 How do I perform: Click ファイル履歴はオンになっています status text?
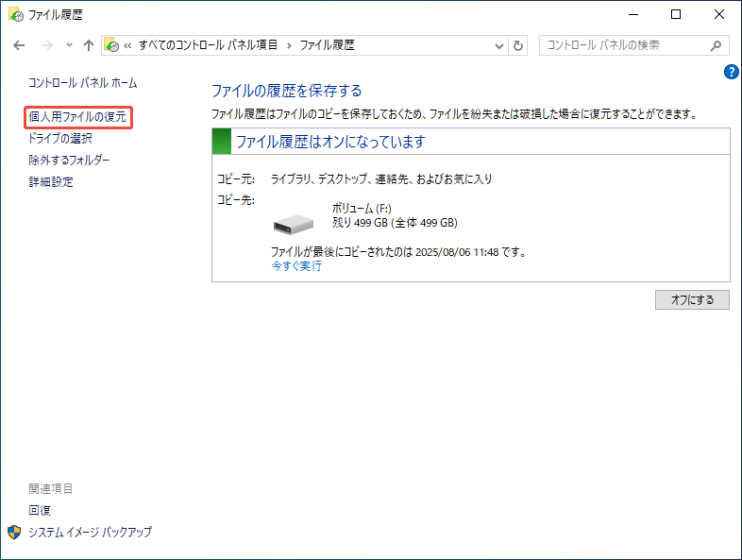coord(330,142)
